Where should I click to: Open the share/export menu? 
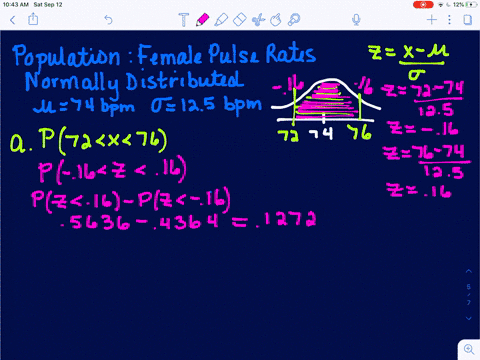point(33,19)
